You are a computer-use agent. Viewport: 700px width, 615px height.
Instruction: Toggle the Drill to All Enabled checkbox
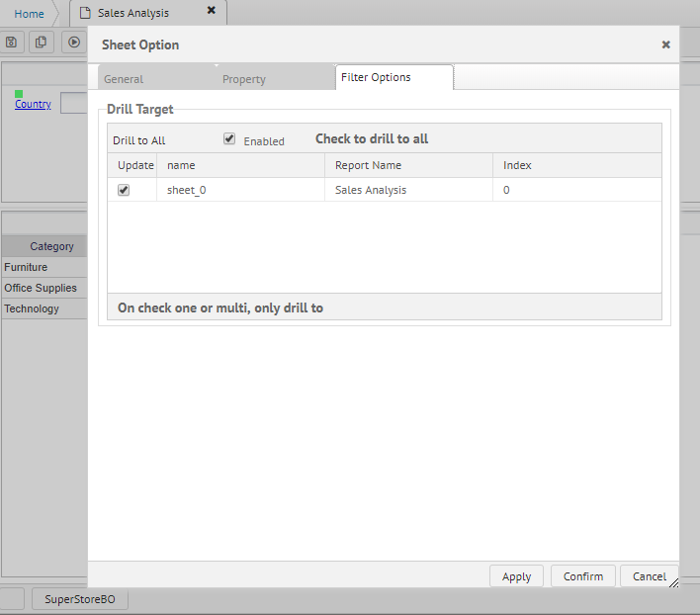point(229,139)
